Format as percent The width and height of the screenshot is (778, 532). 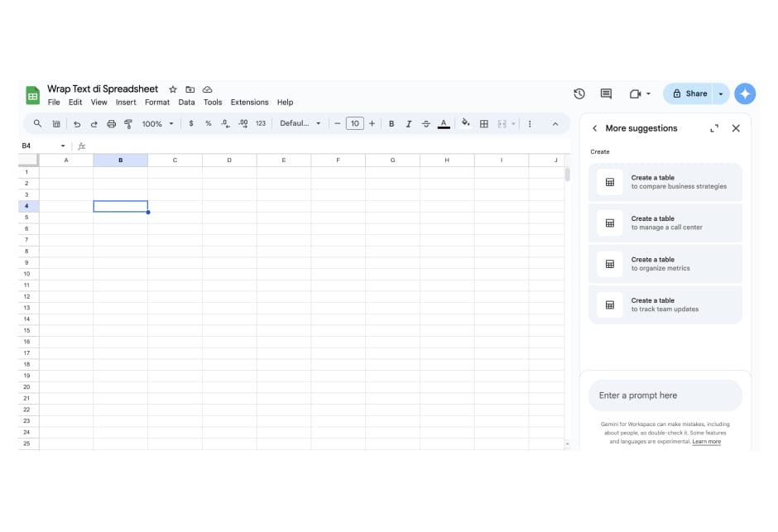click(209, 123)
